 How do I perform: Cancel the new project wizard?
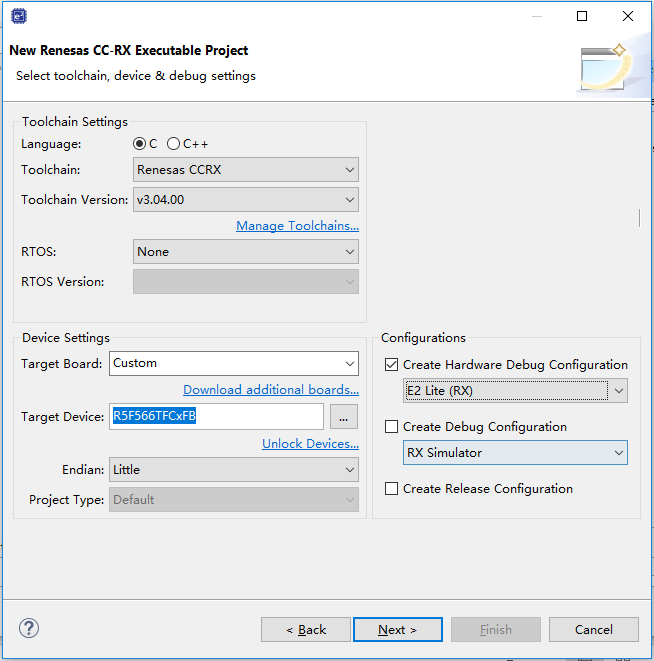tap(594, 630)
